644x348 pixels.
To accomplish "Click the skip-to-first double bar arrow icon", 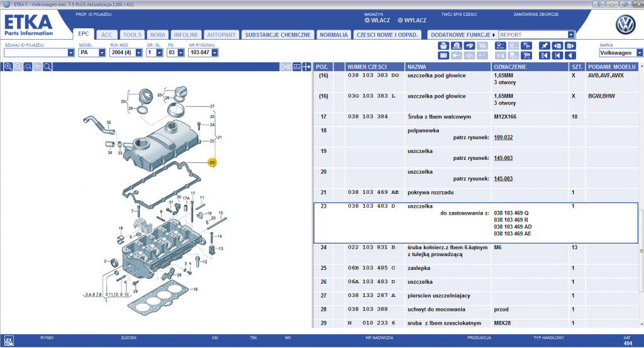I will coord(545,55).
